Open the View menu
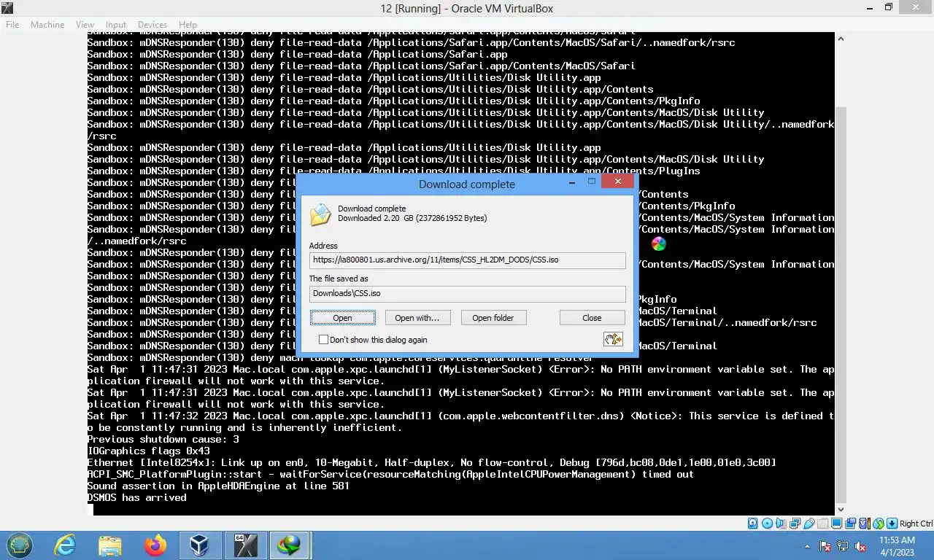Image resolution: width=934 pixels, height=560 pixels. point(85,24)
